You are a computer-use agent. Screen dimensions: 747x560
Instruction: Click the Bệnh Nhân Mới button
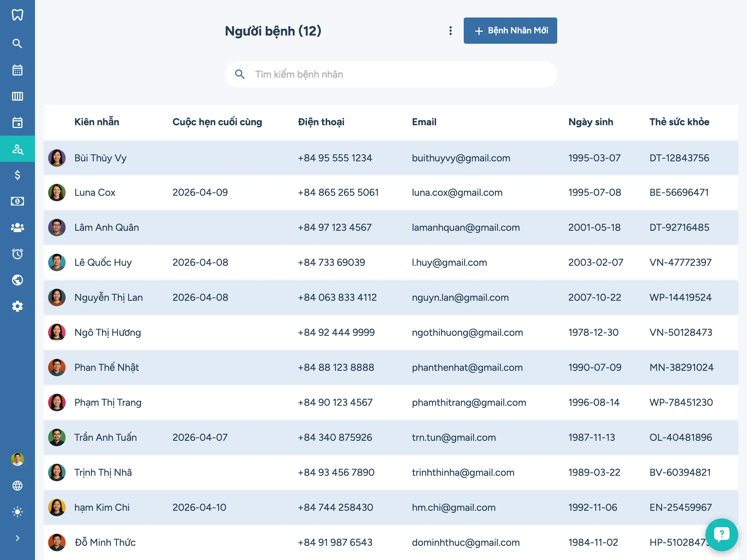coord(510,31)
